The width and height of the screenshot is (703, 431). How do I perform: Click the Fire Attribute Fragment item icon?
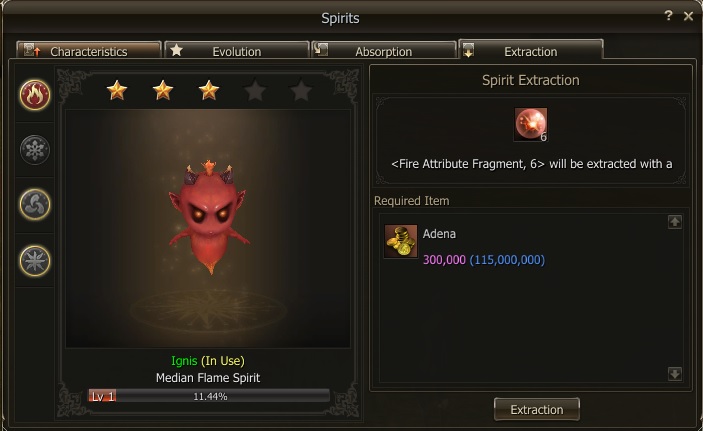(530, 125)
